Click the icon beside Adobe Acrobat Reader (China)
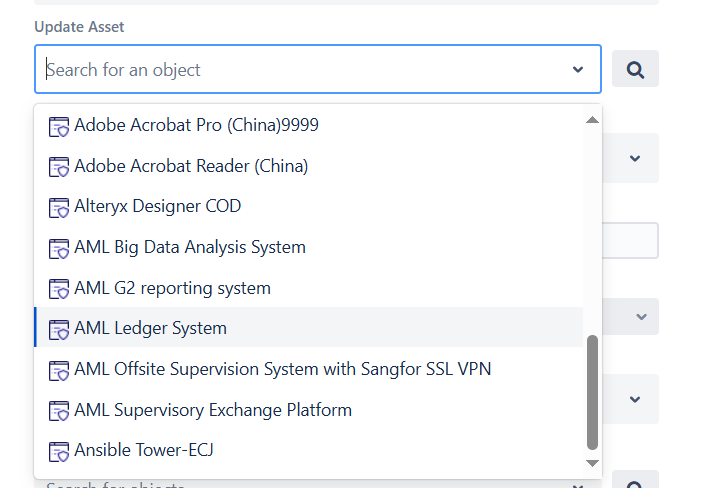The image size is (708, 488). [59, 167]
